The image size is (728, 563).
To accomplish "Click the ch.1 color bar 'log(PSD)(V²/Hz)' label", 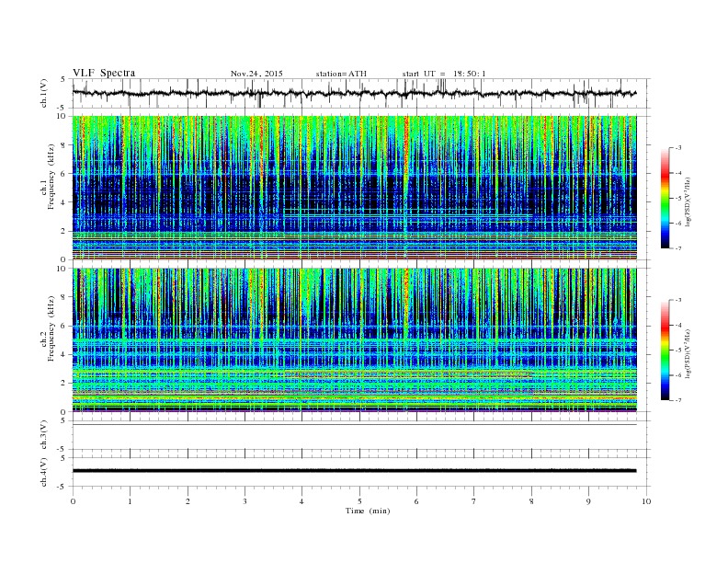I will coord(688,201).
